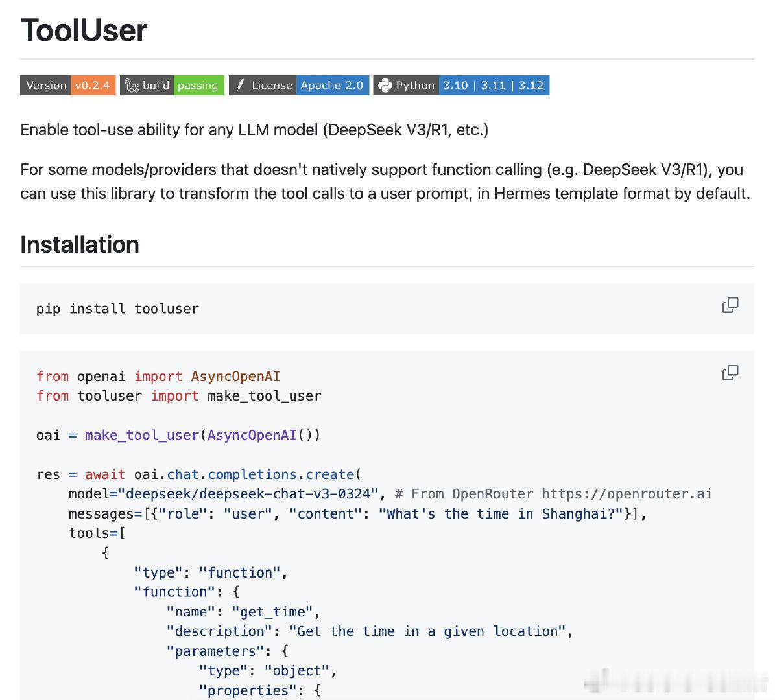Click the '# From OpenRouter https://openrouter.ai' comment

(x=553, y=494)
